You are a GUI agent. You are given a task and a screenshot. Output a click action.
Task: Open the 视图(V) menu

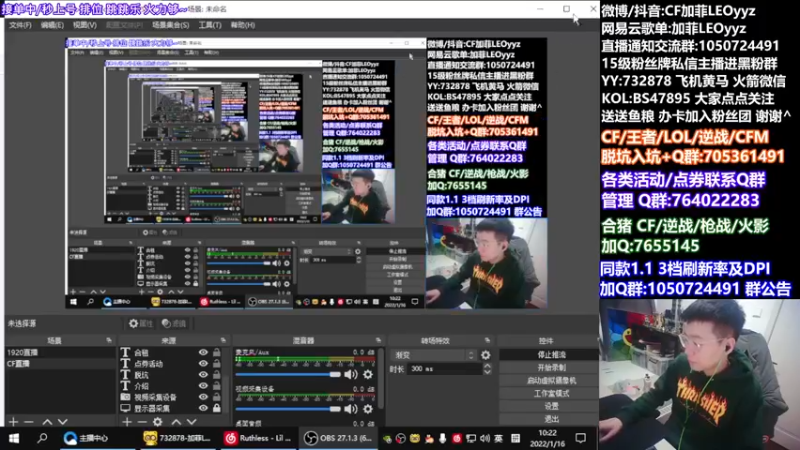click(84, 25)
